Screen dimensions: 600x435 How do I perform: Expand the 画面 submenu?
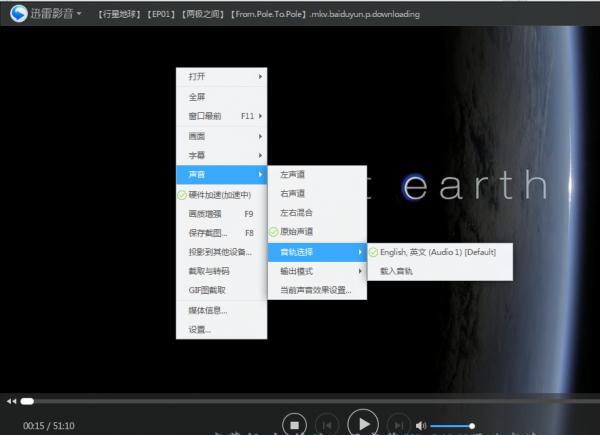[x=222, y=136]
